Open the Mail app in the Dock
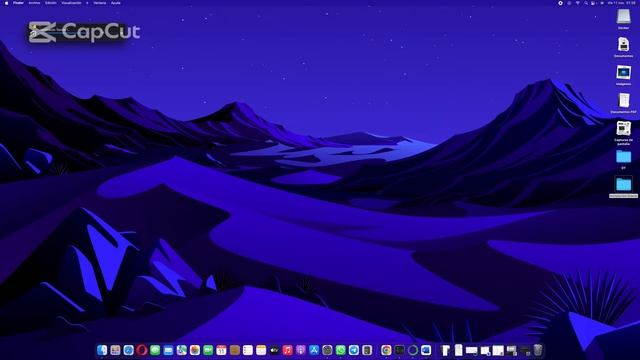This screenshot has width=640, height=360. (x=168, y=350)
